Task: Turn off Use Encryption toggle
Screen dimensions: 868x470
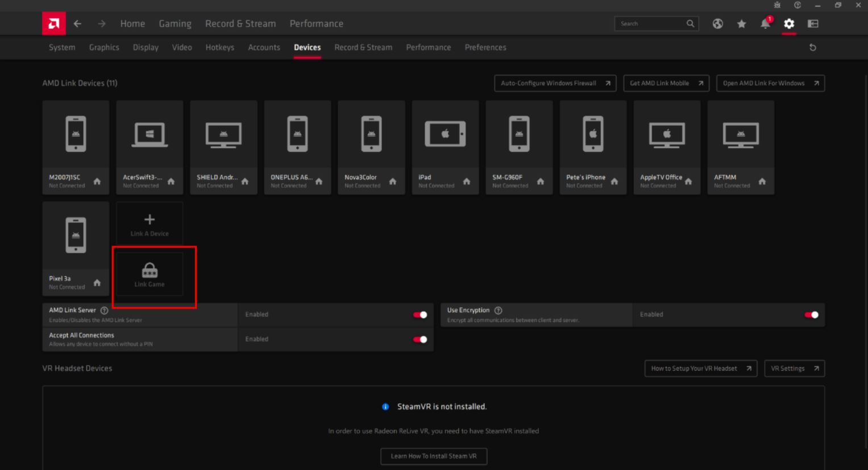Action: [812, 315]
